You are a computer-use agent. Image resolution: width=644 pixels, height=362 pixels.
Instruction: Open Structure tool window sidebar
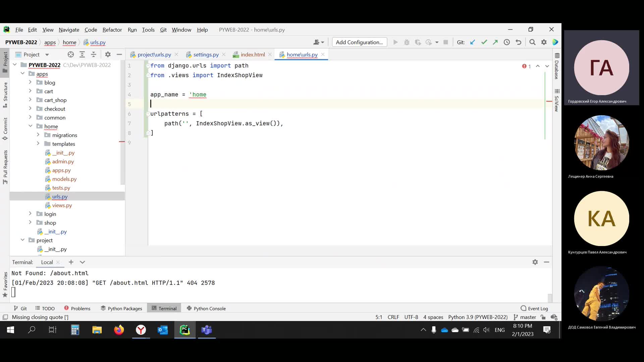pyautogui.click(x=5, y=95)
